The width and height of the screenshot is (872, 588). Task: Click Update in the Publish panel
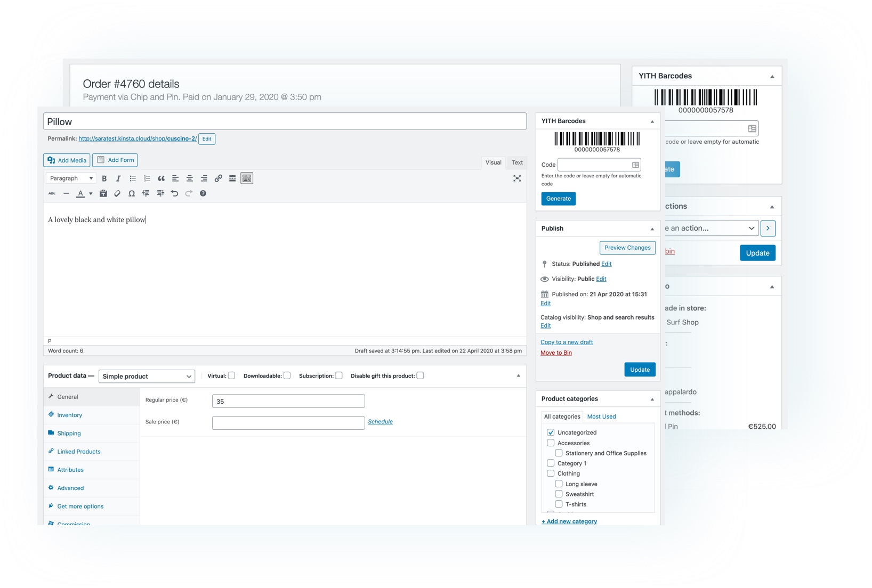point(640,370)
